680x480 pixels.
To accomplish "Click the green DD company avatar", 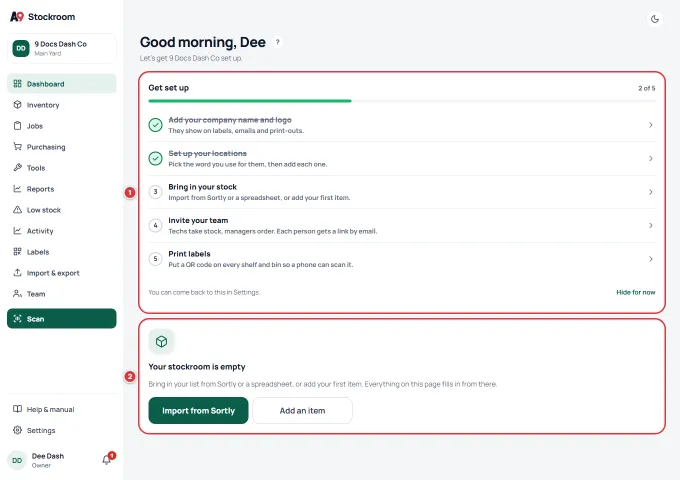I will pos(21,48).
